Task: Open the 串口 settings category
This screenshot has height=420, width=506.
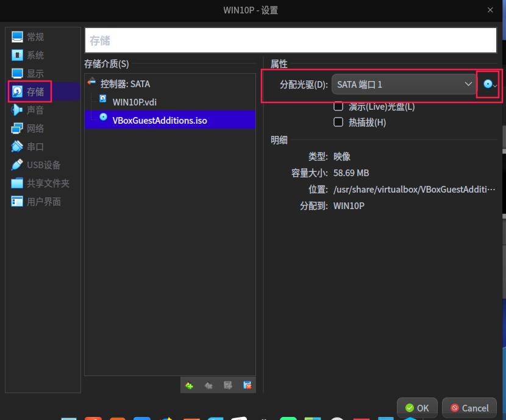Action: 35,146
